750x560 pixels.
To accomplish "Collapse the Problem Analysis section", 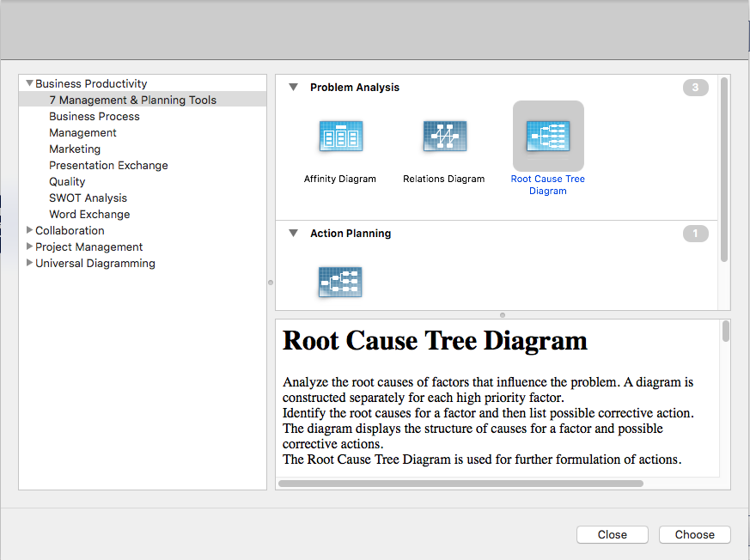I will [293, 87].
